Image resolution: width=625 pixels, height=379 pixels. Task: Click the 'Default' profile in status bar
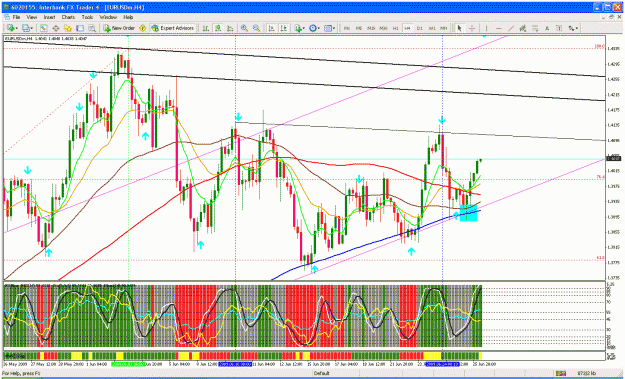(x=321, y=373)
